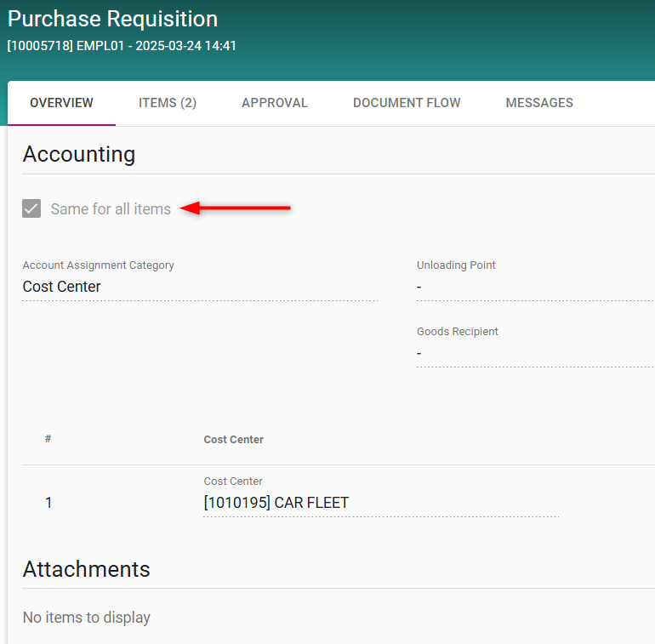This screenshot has height=644, width=655.
Task: View the Messages tab
Action: [x=539, y=103]
